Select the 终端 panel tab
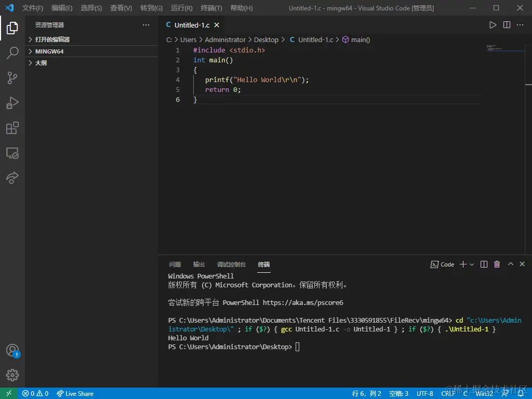 263,264
